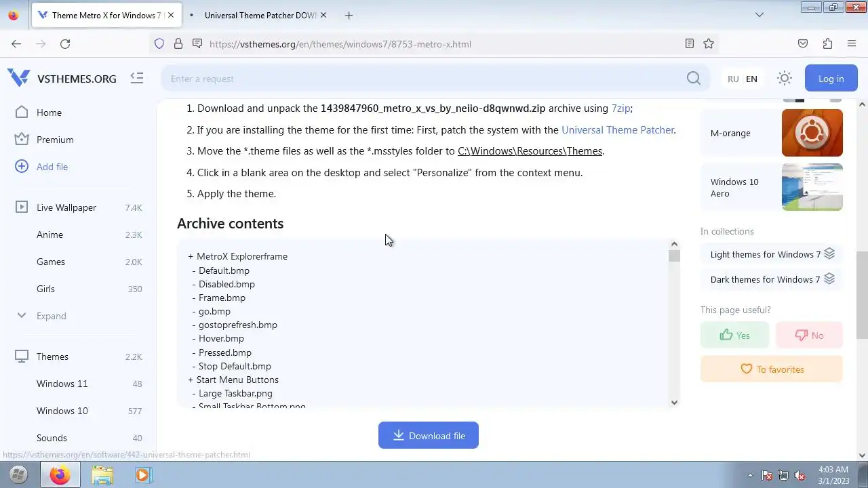Click the Log in button
The image size is (868, 488).
[831, 79]
